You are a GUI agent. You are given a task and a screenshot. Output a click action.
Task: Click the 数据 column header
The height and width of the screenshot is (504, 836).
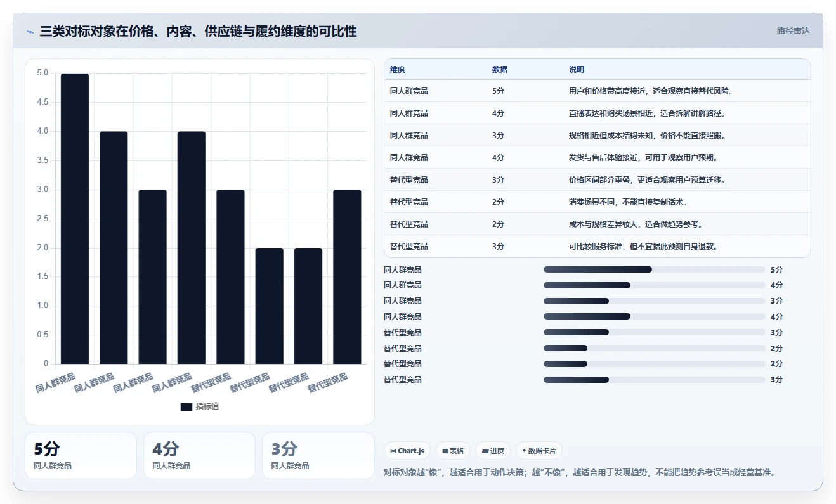pos(500,69)
